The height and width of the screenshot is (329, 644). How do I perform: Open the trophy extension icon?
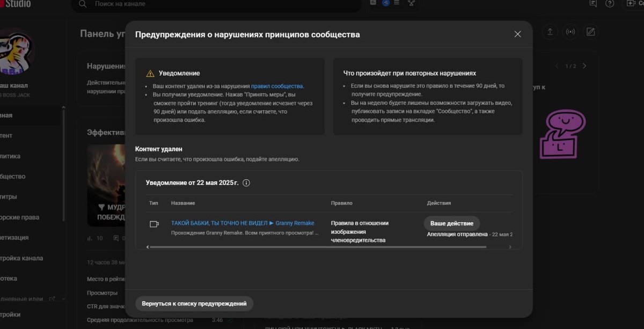[x=412, y=3]
